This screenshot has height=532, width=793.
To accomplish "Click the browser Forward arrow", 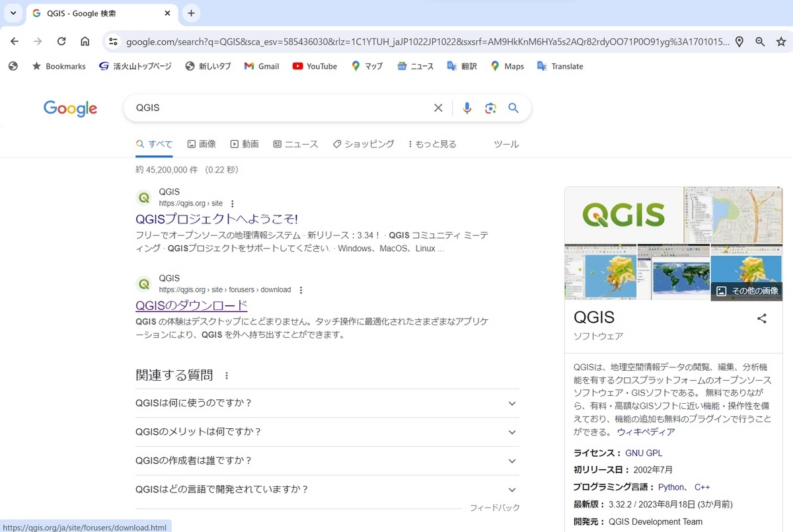I will click(38, 42).
